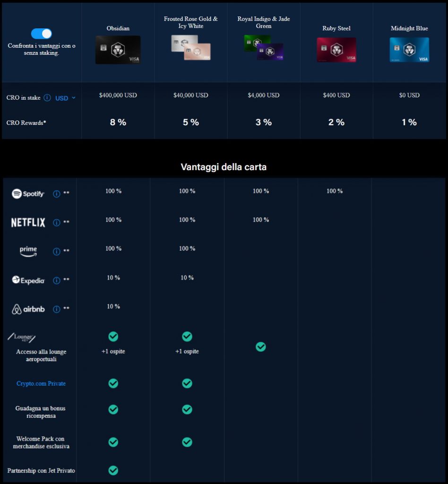
Task: Click info icon next to CRO in stake
Action: coord(47,98)
